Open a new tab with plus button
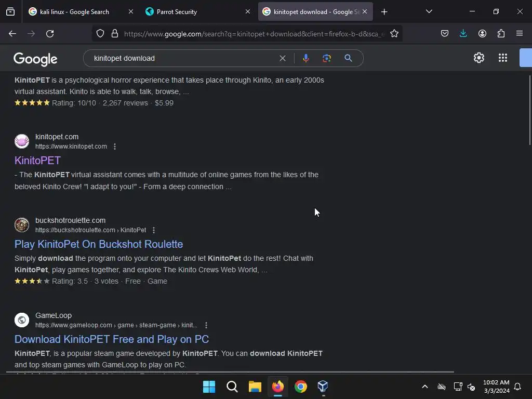Screen dimensions: 532x399 [x=384, y=12]
